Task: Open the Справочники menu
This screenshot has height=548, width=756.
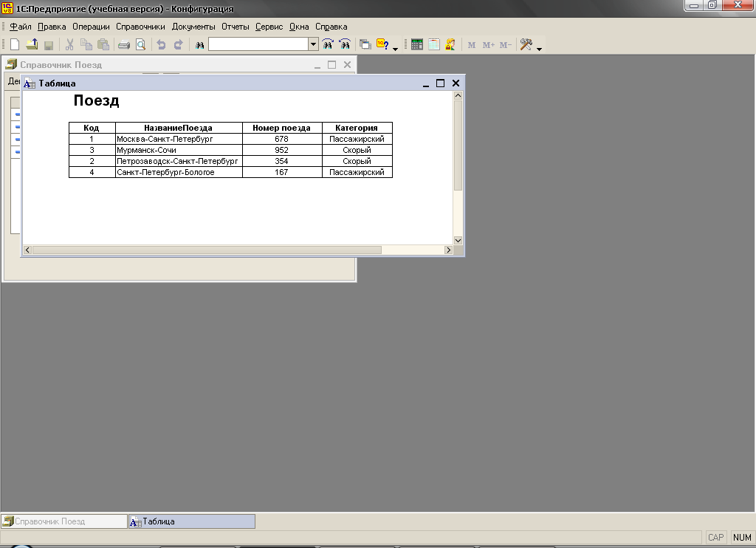Action: tap(140, 27)
